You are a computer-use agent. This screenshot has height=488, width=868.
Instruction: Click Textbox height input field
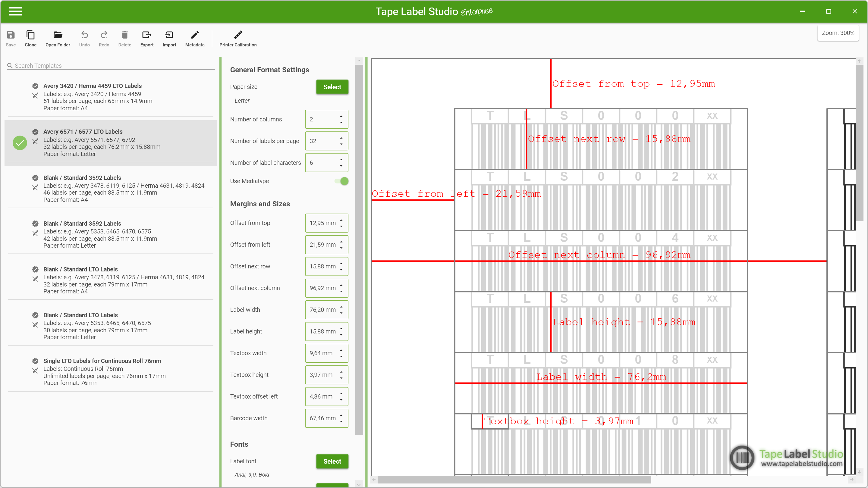tap(326, 375)
